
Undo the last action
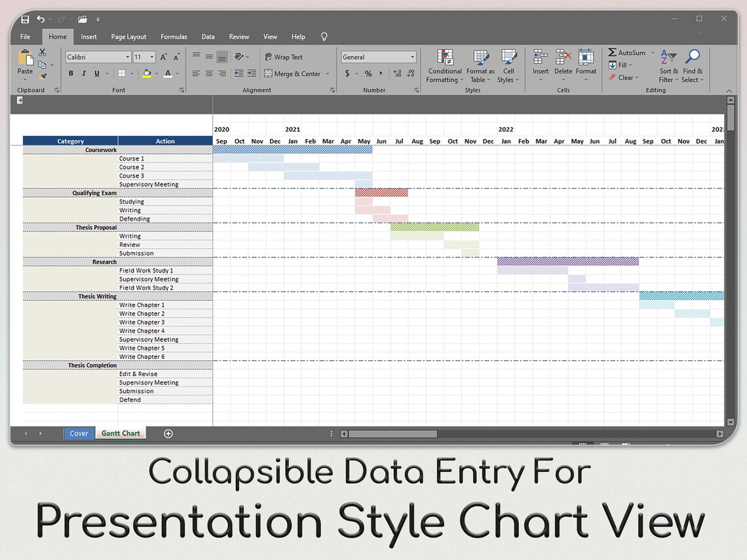pyautogui.click(x=41, y=19)
